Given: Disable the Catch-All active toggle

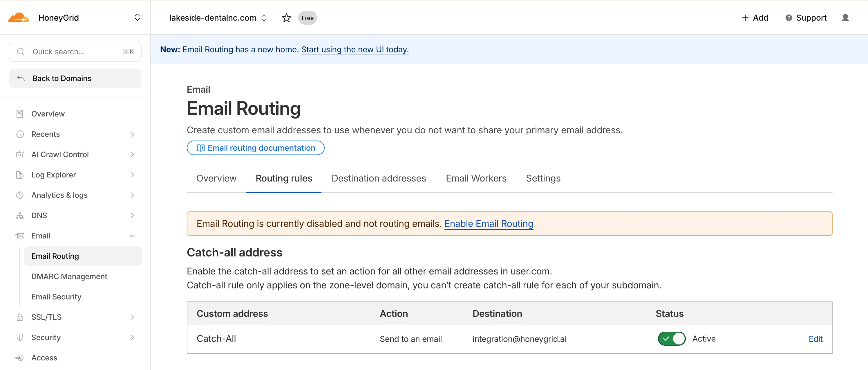Looking at the screenshot, I should tap(671, 339).
